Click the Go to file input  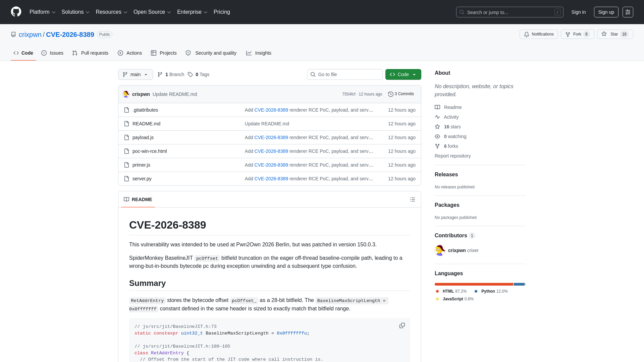pyautogui.click(x=345, y=74)
